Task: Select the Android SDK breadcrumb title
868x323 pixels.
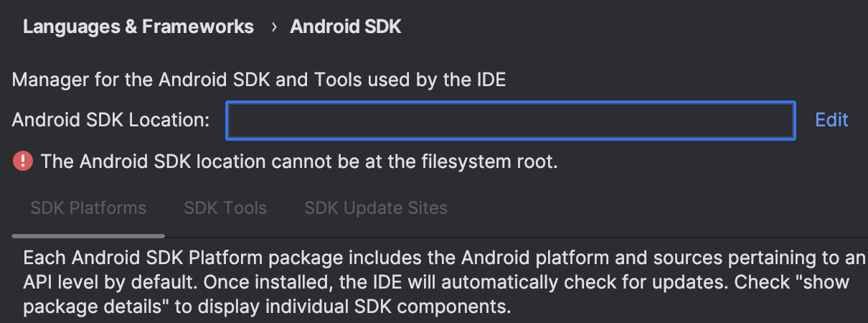Action: point(345,27)
